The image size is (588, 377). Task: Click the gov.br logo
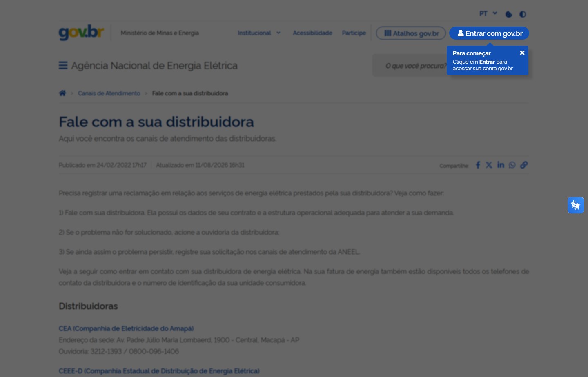81,33
